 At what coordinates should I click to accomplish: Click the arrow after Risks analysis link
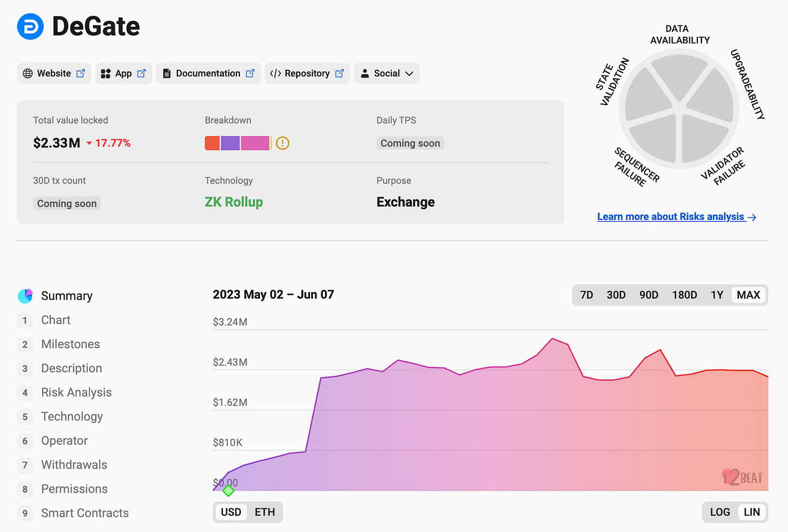click(x=752, y=217)
